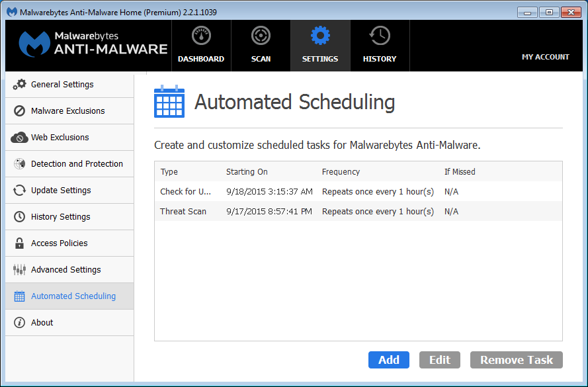Click History Settings clock icon

pyautogui.click(x=19, y=217)
